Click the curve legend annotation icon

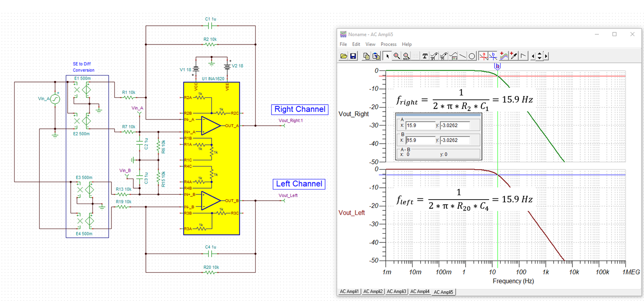(434, 56)
